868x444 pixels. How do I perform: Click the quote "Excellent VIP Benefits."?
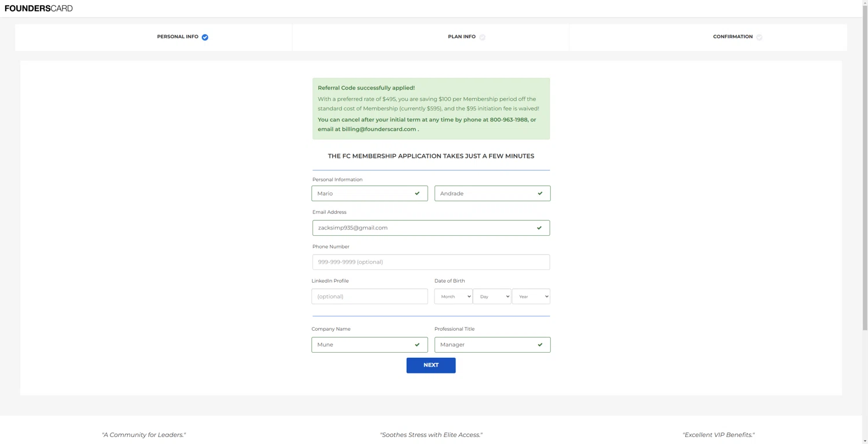719,435
